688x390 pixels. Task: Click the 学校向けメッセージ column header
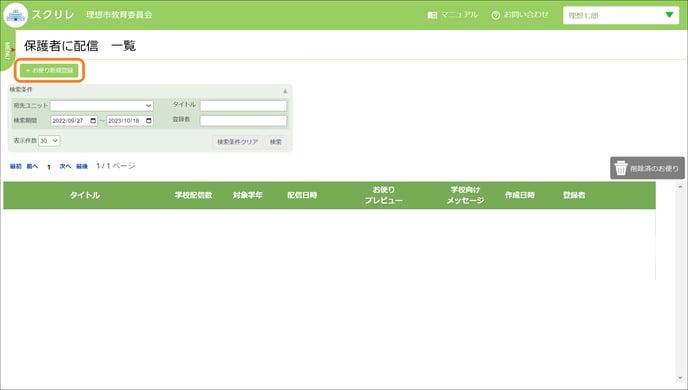tap(465, 195)
